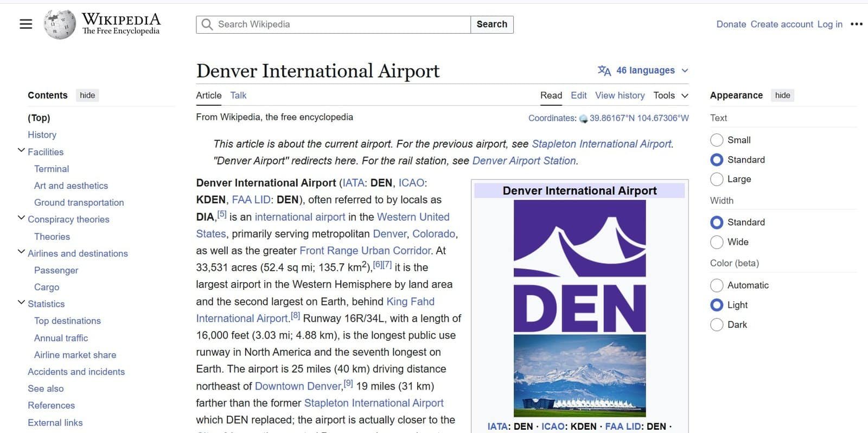The height and width of the screenshot is (433, 868).
Task: Go to External links in Contents
Action: (55, 423)
